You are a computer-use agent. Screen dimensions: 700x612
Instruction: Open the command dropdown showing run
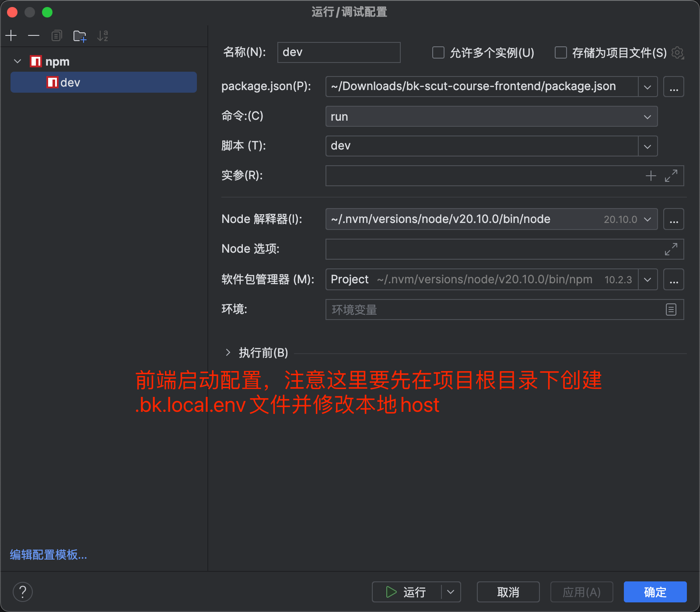click(x=491, y=117)
